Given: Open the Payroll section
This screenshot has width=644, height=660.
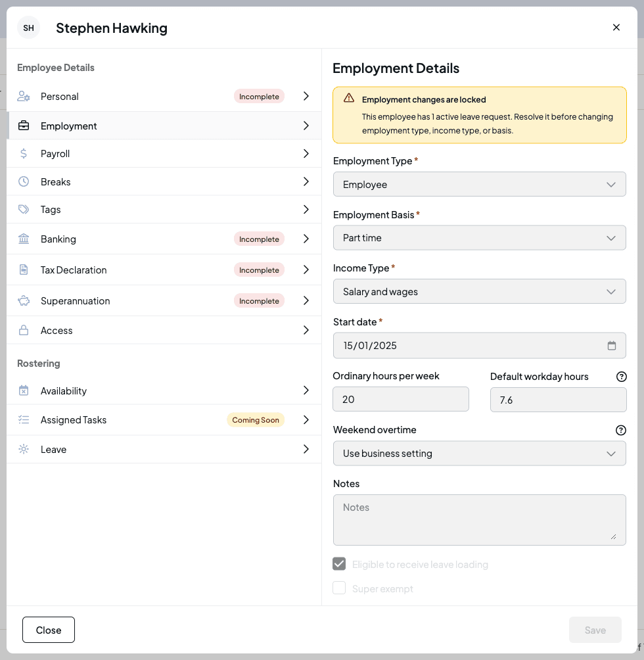Looking at the screenshot, I should pos(164,154).
